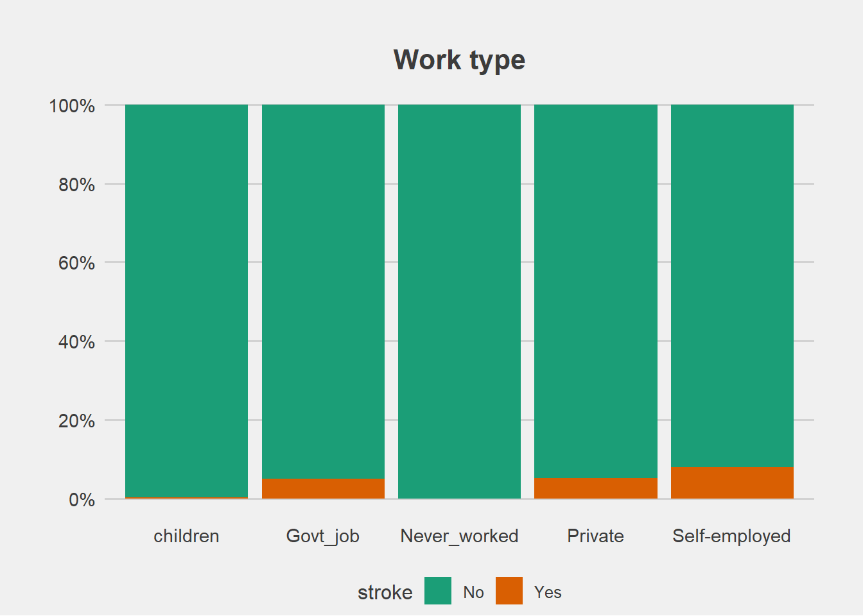Click the "children" x-axis label

tap(186, 536)
